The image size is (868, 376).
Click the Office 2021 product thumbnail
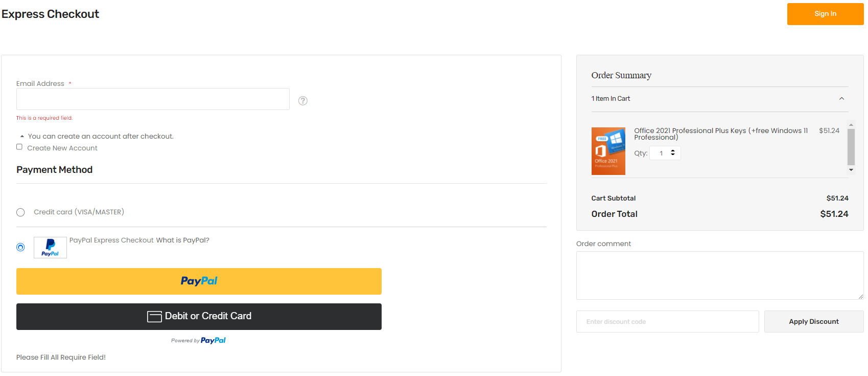coord(608,151)
